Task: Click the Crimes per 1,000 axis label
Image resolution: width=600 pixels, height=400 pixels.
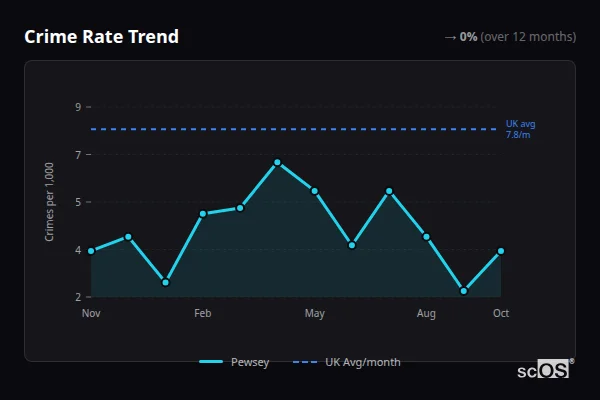Action: 49,202
